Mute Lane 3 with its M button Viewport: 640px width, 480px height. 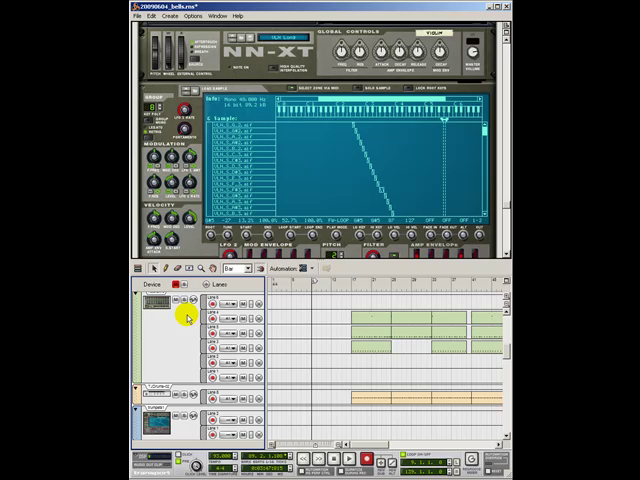(243, 348)
